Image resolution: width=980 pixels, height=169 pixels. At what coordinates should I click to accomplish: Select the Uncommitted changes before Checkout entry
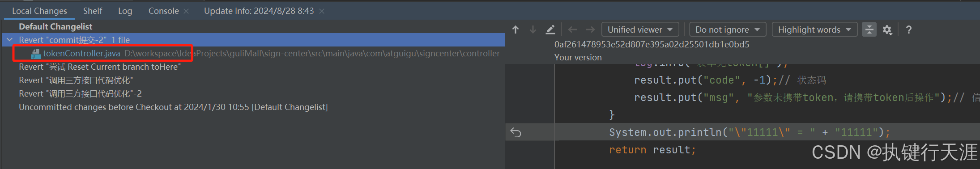tap(173, 107)
